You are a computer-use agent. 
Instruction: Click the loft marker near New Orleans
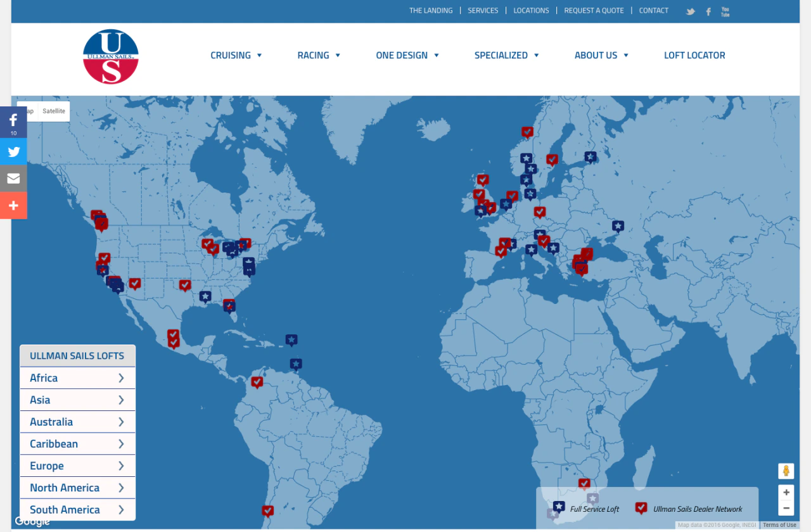(x=205, y=296)
